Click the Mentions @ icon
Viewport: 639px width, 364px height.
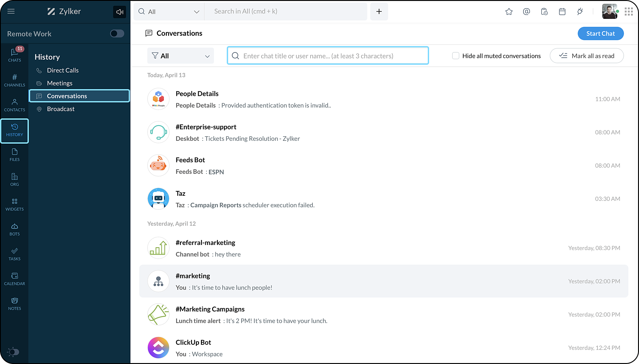point(527,12)
